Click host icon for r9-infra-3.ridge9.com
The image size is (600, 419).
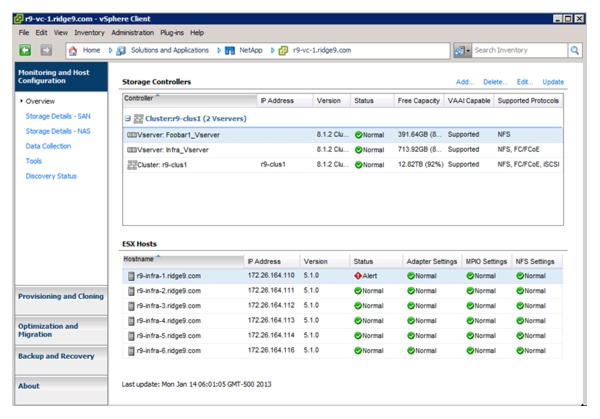pyautogui.click(x=131, y=306)
